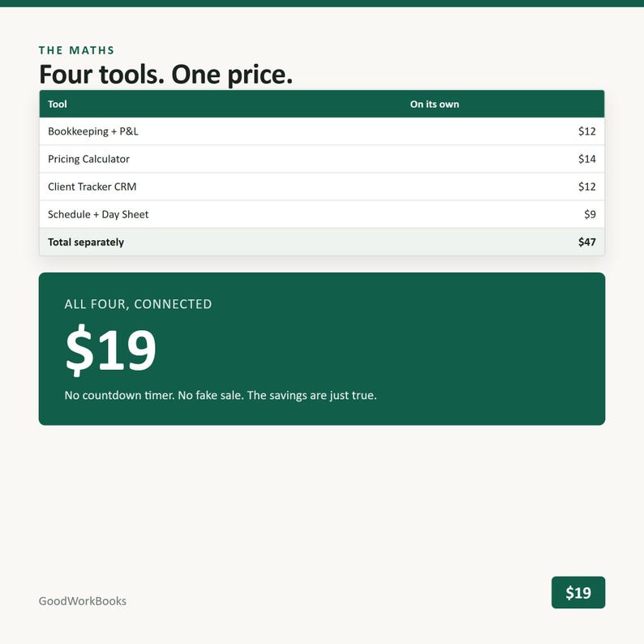Select the 'On its own' column header

pyautogui.click(x=434, y=105)
